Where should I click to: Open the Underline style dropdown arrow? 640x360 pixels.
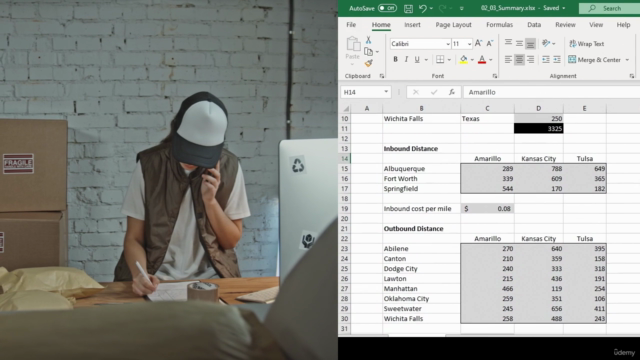[426, 60]
